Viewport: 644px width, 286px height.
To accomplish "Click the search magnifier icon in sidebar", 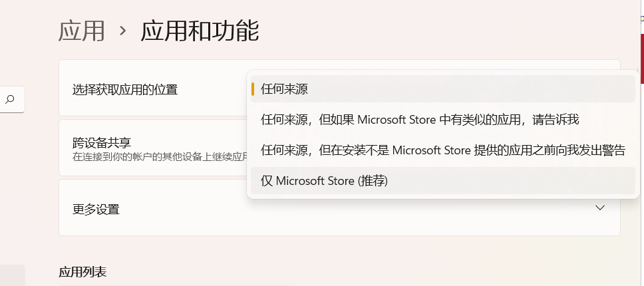I will point(10,100).
